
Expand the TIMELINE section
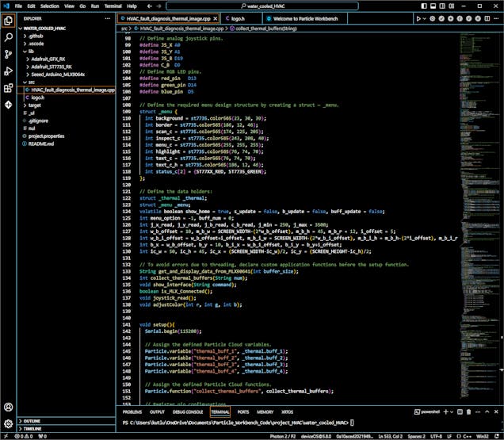[x=32, y=428]
